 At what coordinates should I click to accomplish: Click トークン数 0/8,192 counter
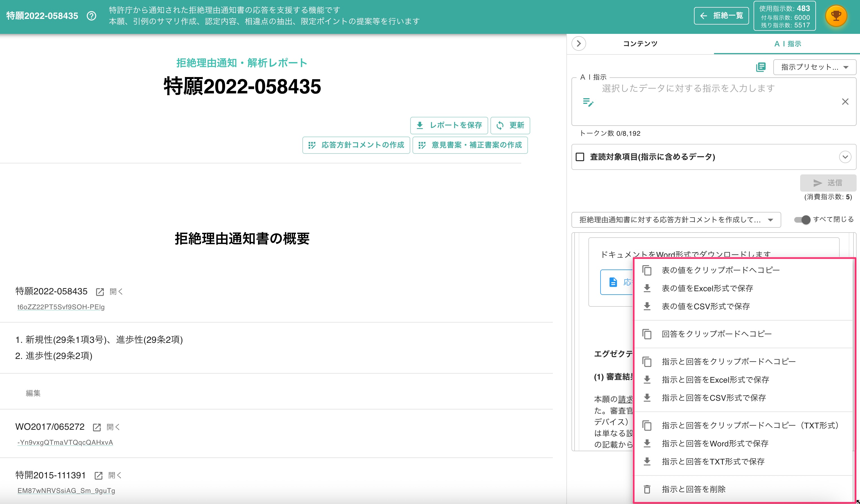coord(610,133)
